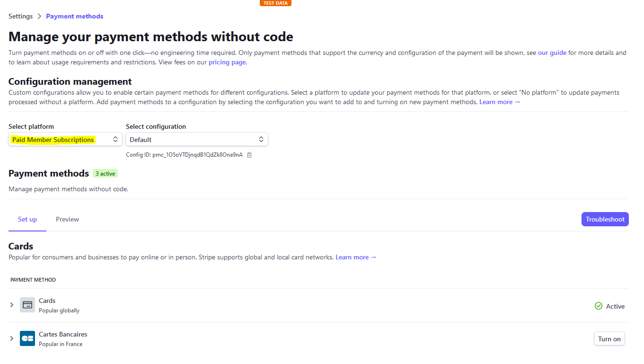Click Learn more link under Cards heading
644x364 pixels.
pyautogui.click(x=356, y=257)
